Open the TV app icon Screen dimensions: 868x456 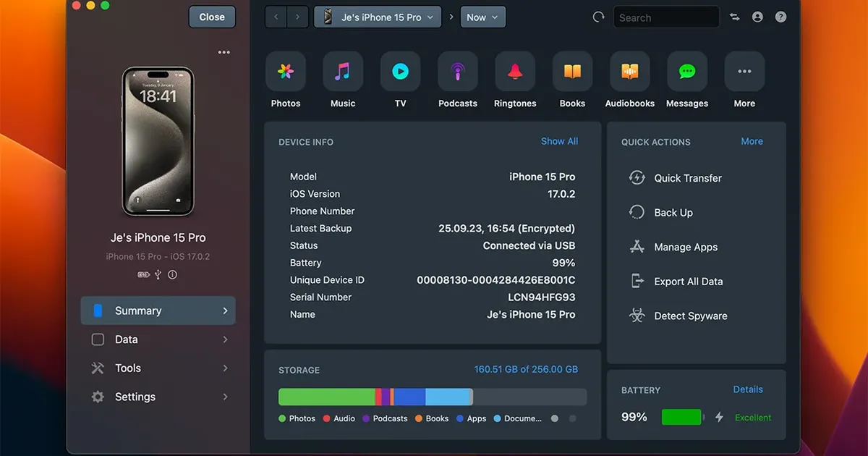point(400,71)
